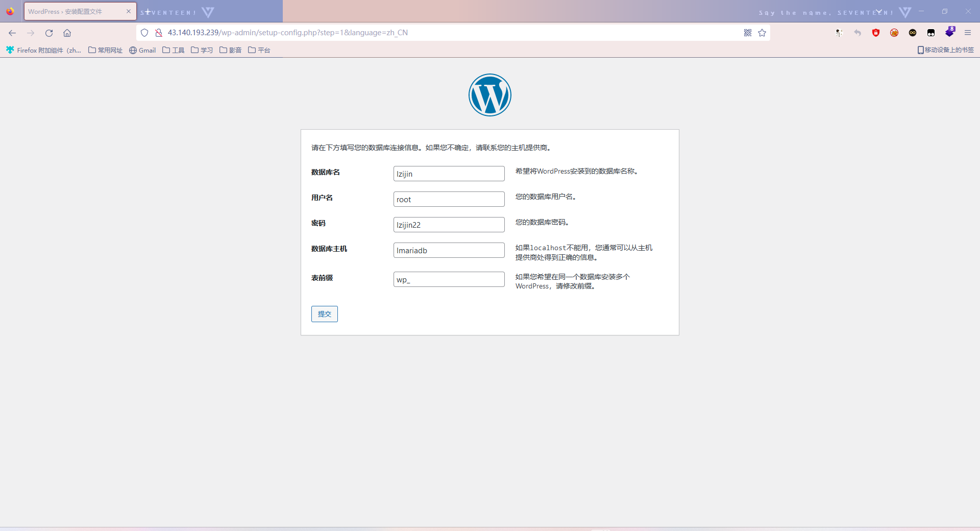Close the WordPress setup tab
The height and width of the screenshot is (531, 980).
129,11
